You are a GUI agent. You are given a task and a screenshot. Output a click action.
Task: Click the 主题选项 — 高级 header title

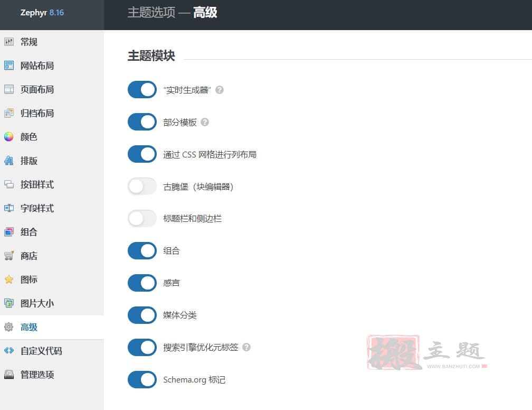173,13
